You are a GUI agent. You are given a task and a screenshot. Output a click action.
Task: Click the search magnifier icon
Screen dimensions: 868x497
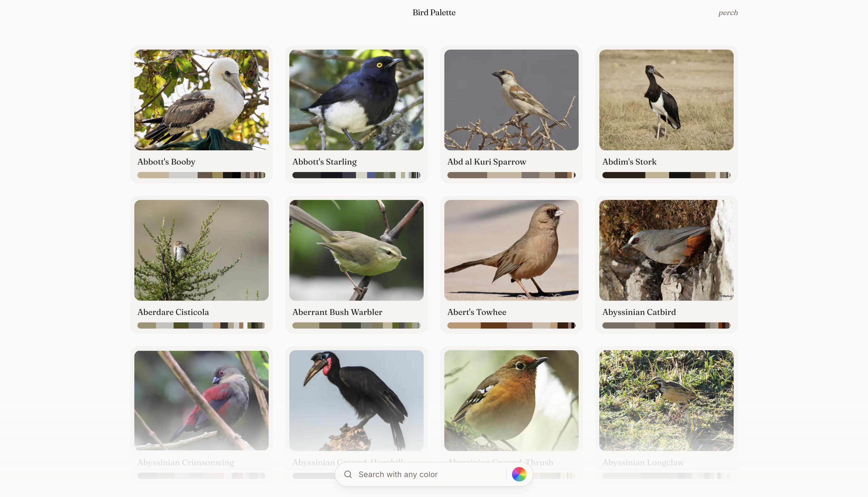pos(348,475)
